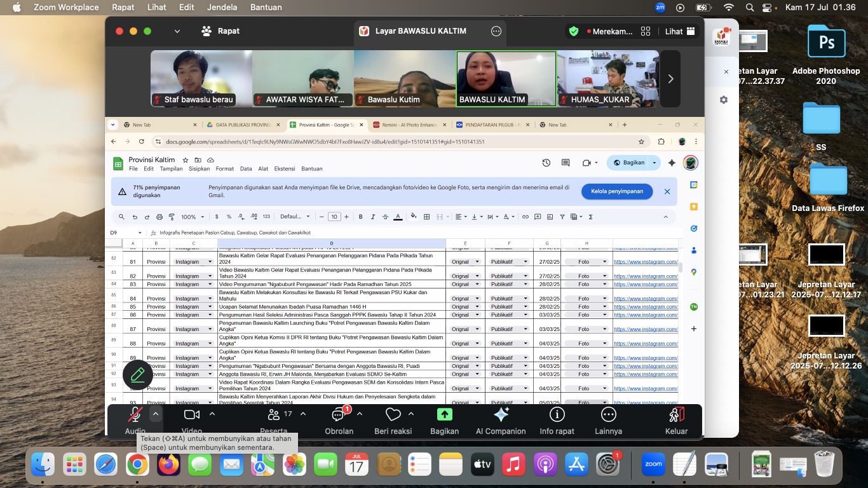The width and height of the screenshot is (868, 488).
Task: Expand video options arrow next to Video
Action: 212,414
